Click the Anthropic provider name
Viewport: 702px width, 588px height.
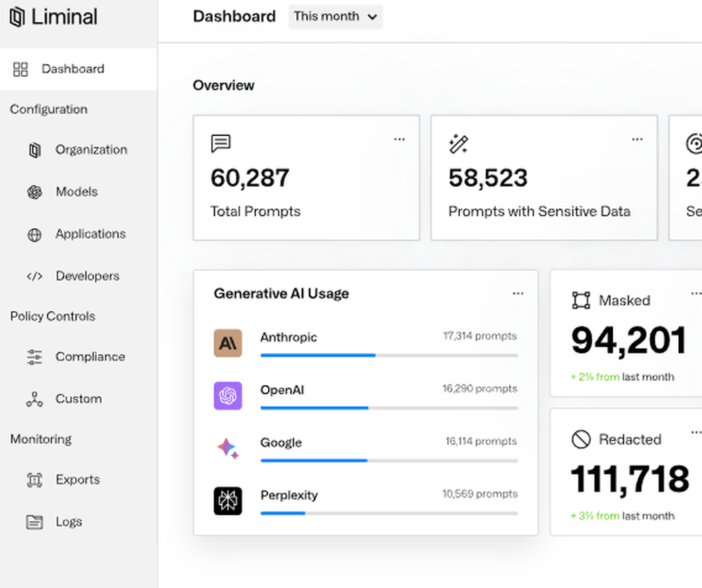click(x=289, y=338)
